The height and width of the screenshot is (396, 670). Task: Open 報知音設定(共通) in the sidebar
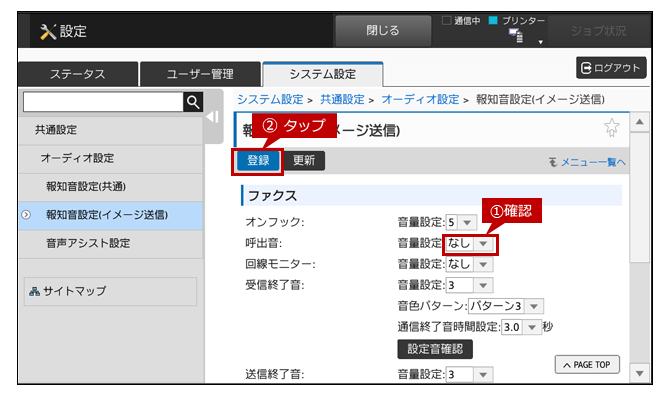111,187
